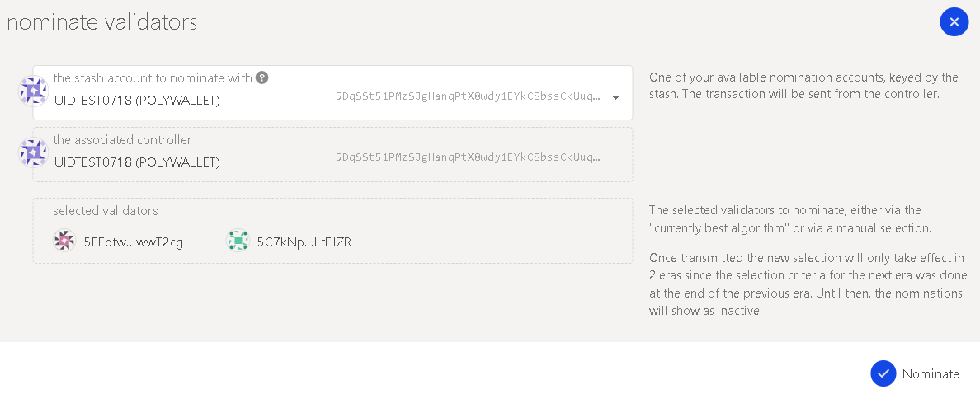Click the stash address 5DqSSt51PMz text
The image size is (980, 394).
pos(468,96)
